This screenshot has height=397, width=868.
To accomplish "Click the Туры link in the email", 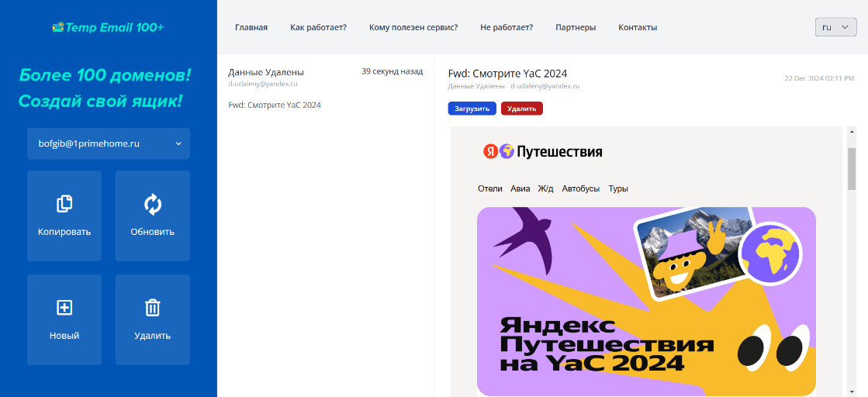I will coord(618,189).
